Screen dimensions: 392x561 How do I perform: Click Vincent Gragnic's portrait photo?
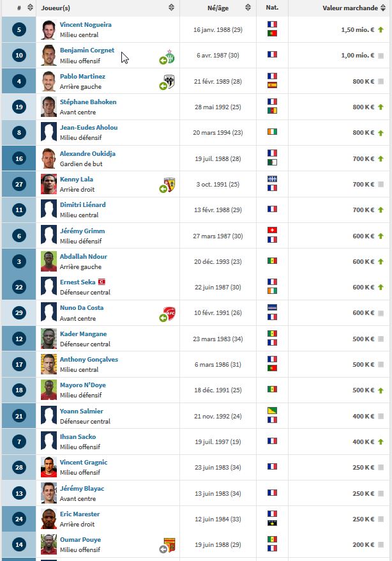[49, 467]
